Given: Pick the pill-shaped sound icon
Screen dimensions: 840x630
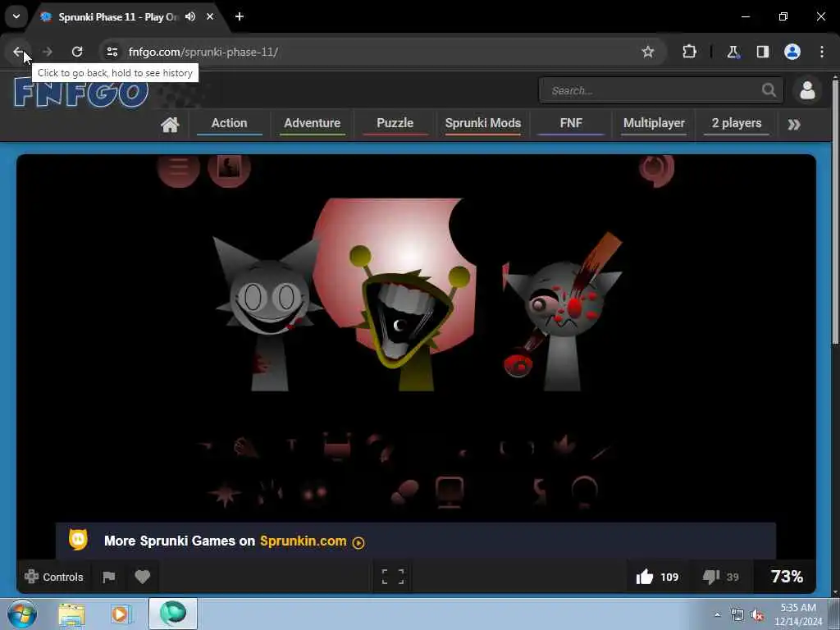Looking at the screenshot, I should tap(404, 492).
